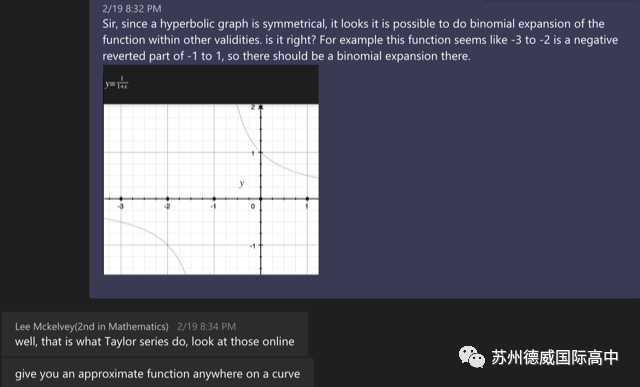Click the y-axis arrow tip near 2
Image resolution: width=640 pixels, height=387 pixels.
(261, 107)
